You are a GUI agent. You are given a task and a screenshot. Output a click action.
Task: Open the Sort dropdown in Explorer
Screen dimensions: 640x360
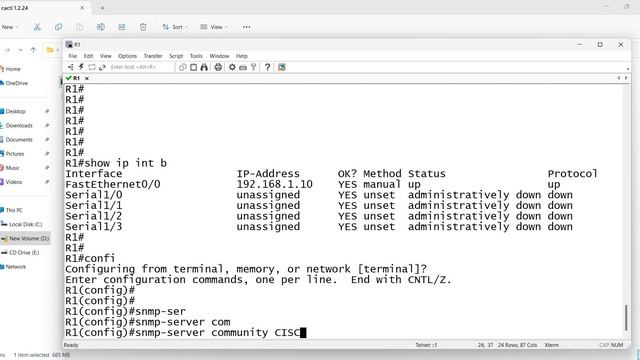point(175,27)
